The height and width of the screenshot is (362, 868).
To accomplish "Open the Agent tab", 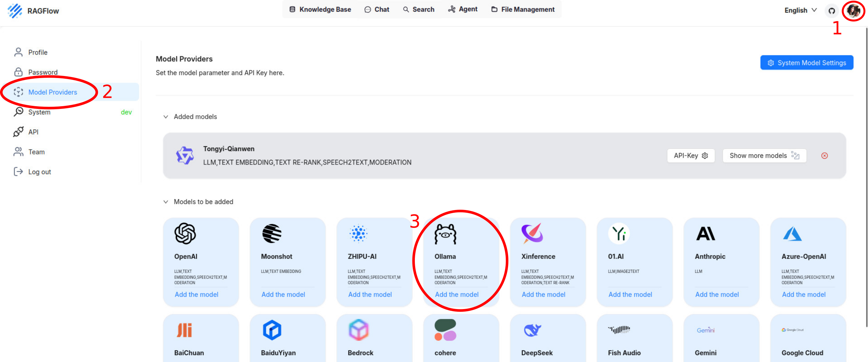I will point(463,9).
